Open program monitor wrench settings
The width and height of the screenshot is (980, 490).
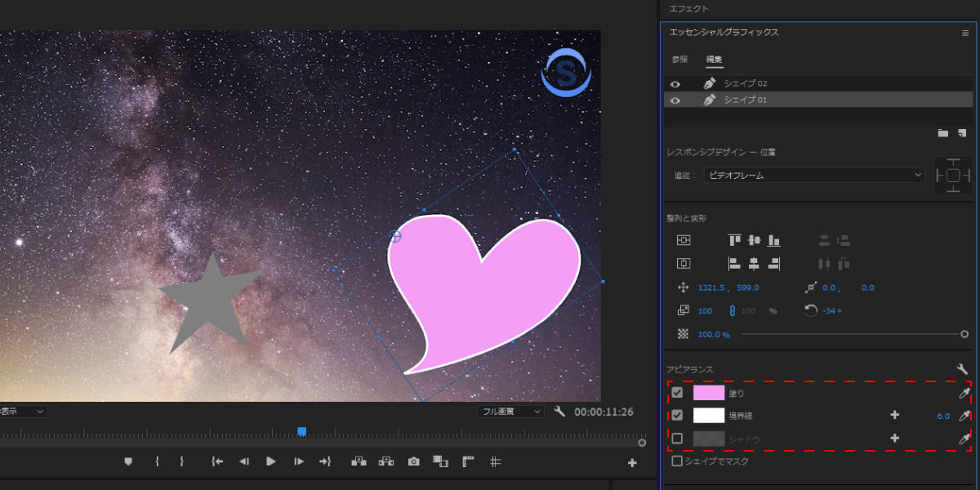point(559,412)
